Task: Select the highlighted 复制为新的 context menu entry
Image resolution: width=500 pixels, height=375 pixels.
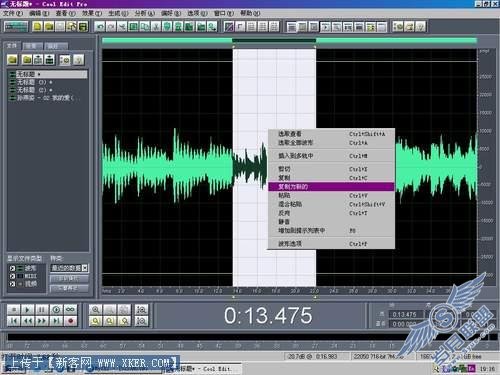Action: tap(331, 187)
